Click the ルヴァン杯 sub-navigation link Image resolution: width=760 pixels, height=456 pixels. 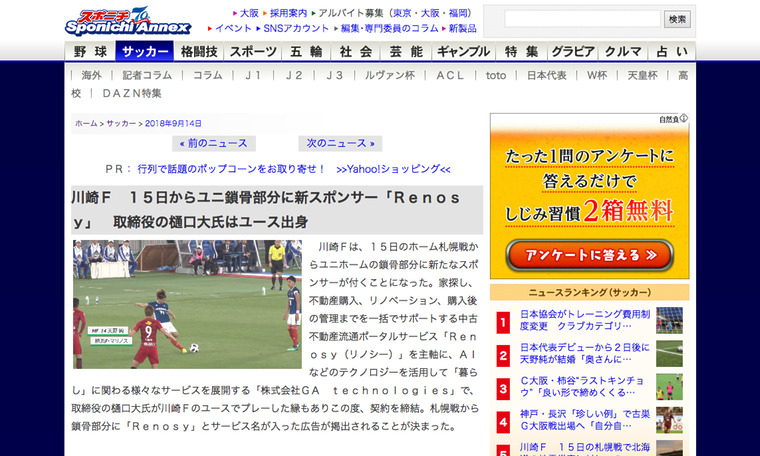tap(389, 75)
